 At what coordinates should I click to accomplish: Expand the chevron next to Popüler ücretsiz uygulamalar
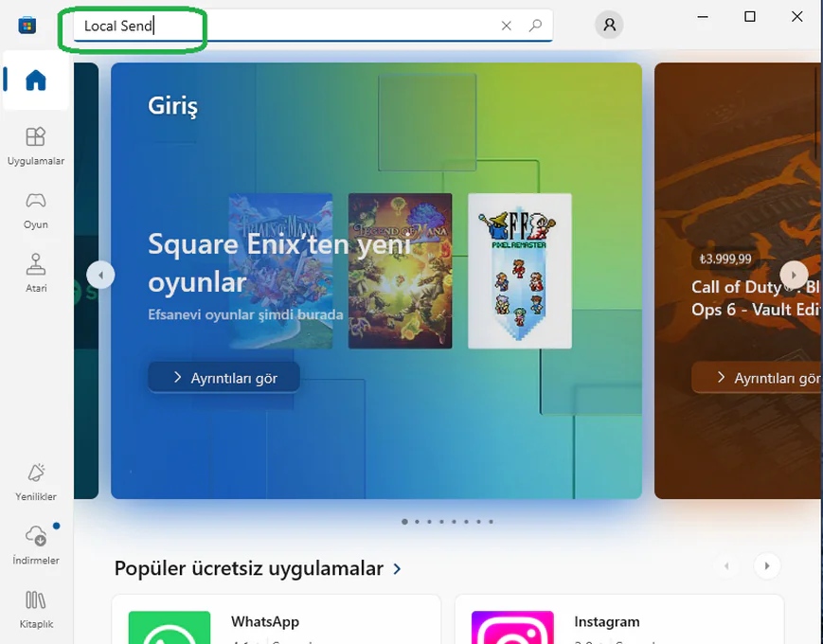tap(398, 569)
